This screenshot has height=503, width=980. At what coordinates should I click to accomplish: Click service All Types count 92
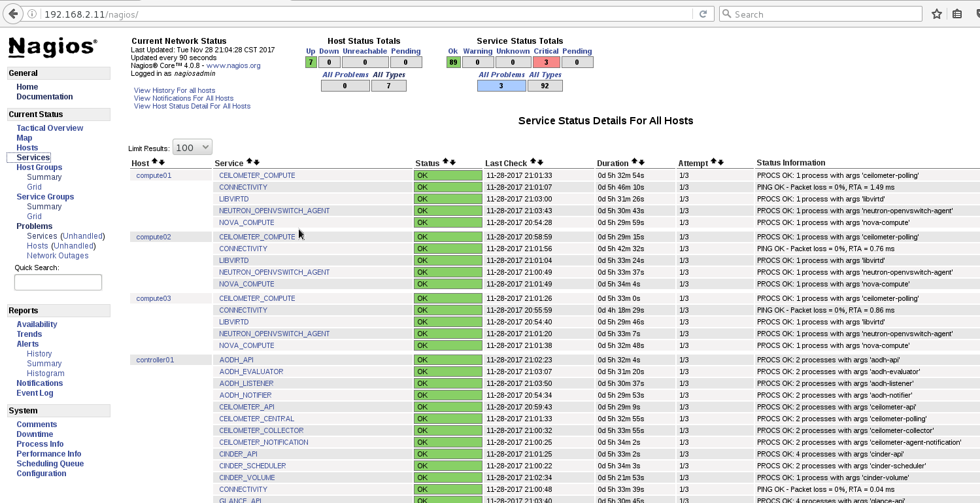point(545,85)
